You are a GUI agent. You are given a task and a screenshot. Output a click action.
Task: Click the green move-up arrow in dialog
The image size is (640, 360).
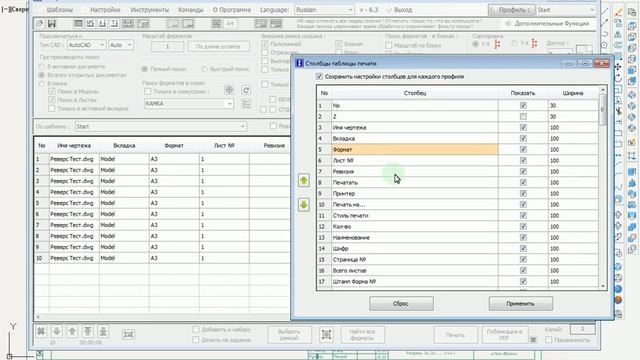tap(303, 180)
